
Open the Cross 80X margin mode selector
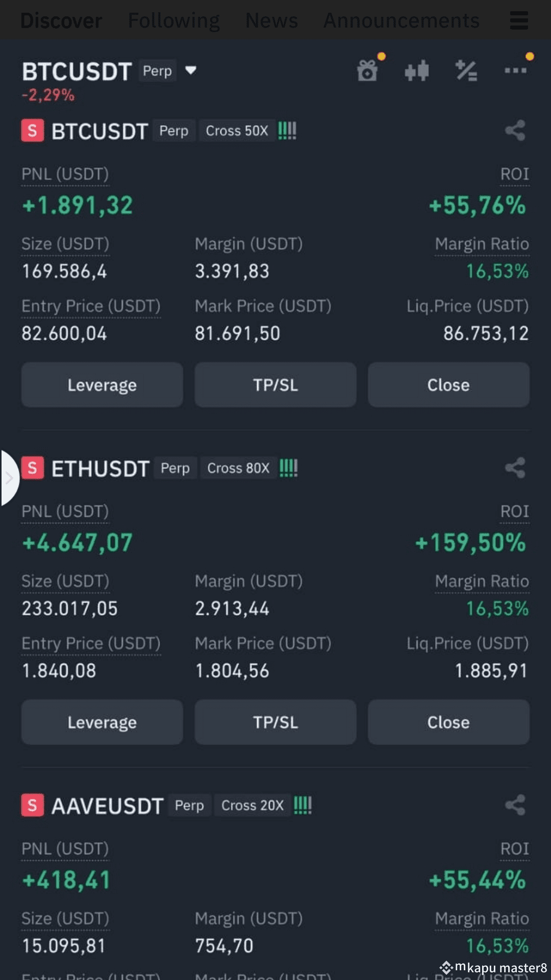coord(238,468)
